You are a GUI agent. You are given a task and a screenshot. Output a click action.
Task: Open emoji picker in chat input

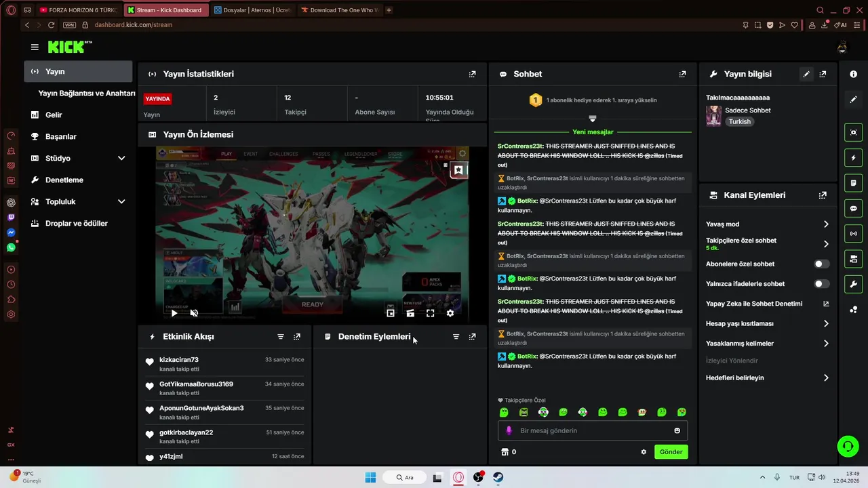tap(677, 430)
